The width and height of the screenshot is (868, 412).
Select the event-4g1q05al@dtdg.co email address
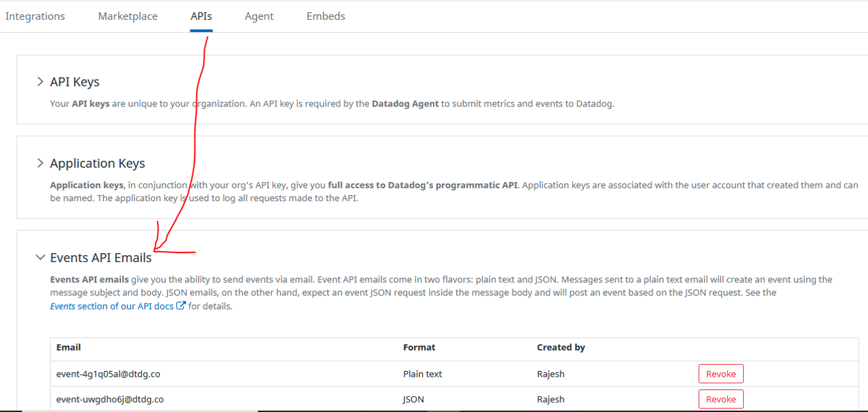click(x=108, y=374)
